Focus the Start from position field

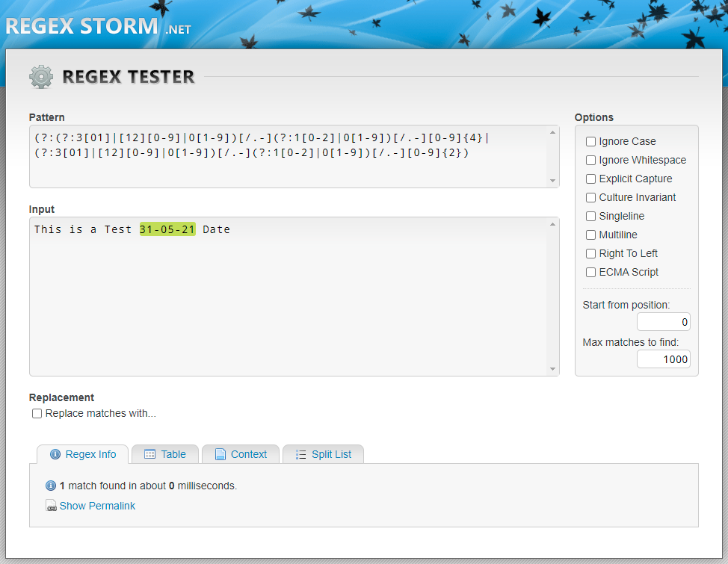coord(664,322)
